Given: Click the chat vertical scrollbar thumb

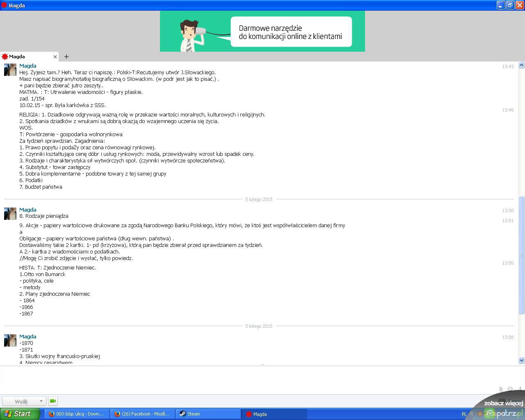Looking at the screenshot, I should (521, 254).
